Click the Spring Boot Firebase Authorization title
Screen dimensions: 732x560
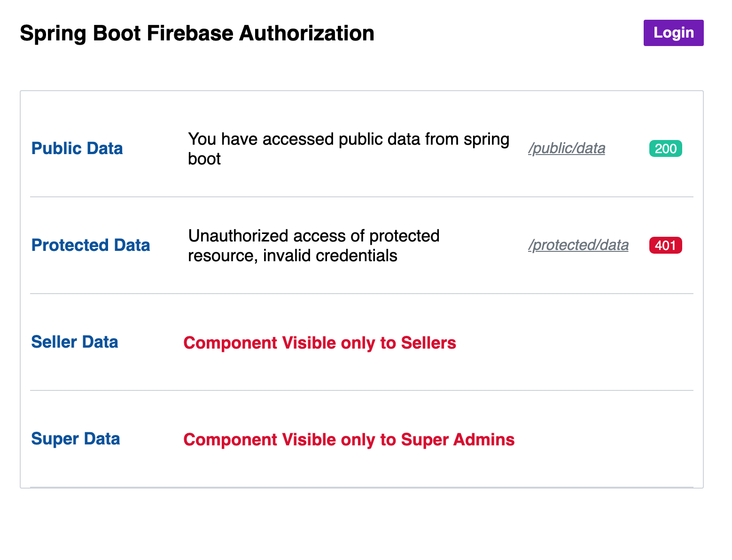click(197, 33)
